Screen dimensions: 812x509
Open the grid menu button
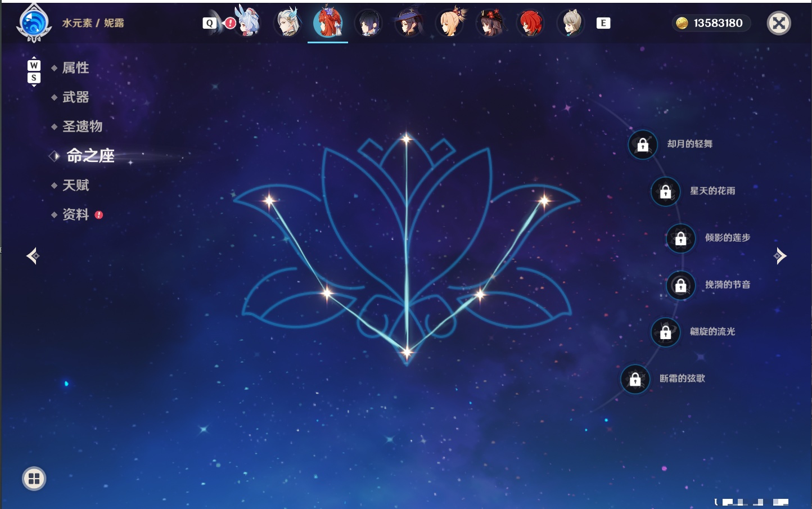pyautogui.click(x=34, y=479)
